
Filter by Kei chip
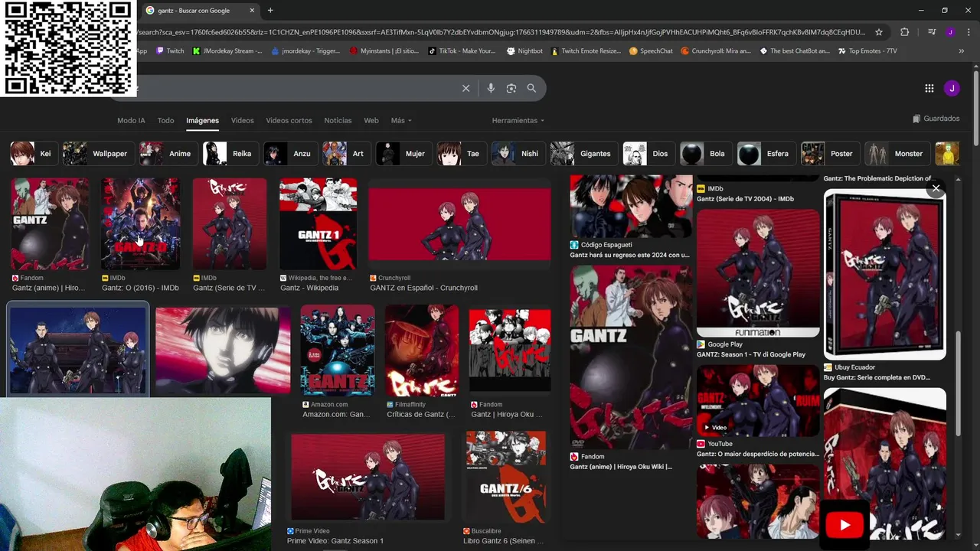pyautogui.click(x=33, y=154)
